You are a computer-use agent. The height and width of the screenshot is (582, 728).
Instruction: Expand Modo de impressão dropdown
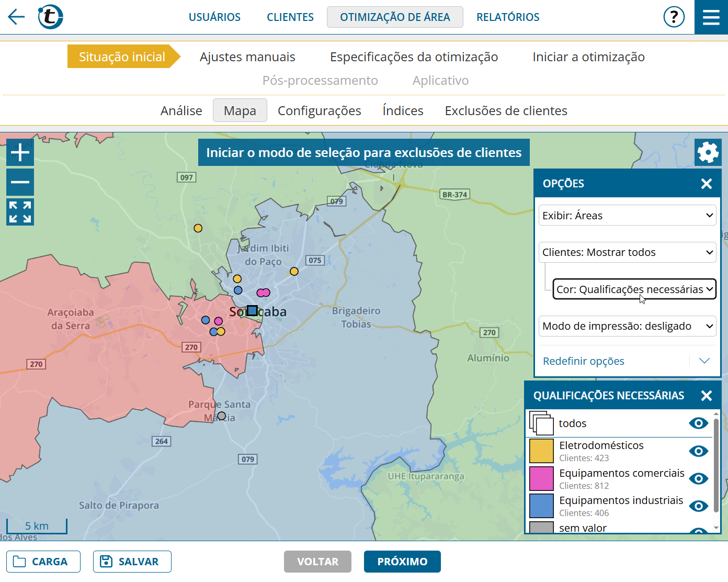click(627, 326)
